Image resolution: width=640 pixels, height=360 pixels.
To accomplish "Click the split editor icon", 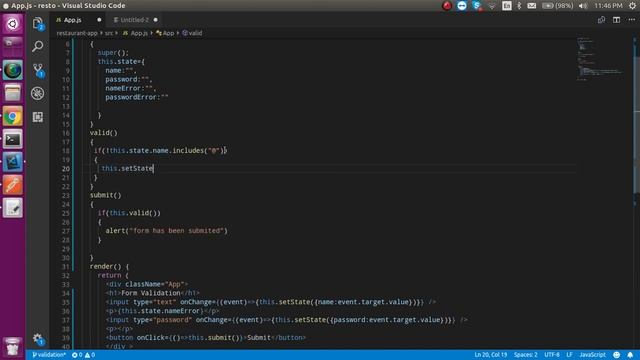I will [x=616, y=20].
